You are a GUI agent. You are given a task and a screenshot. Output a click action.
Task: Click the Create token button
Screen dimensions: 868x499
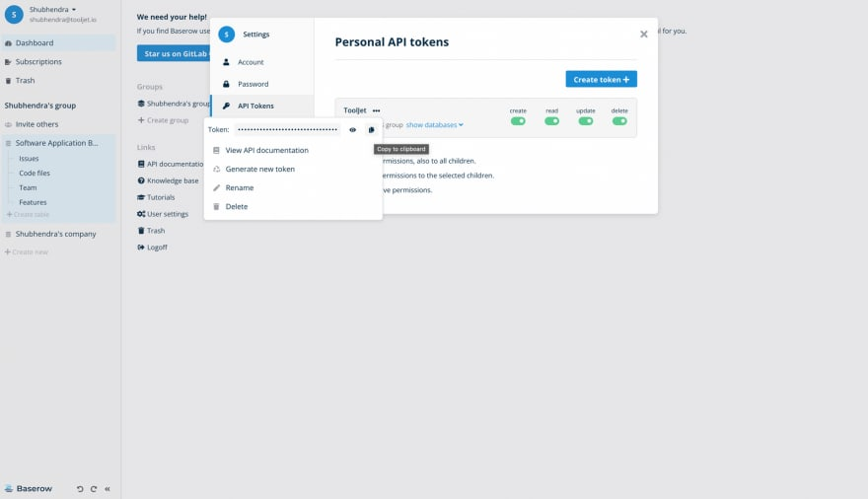[x=601, y=79]
